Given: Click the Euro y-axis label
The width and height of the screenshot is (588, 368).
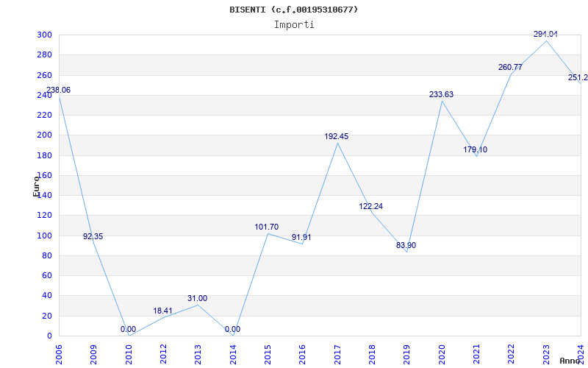Looking at the screenshot, I should click(36, 185).
